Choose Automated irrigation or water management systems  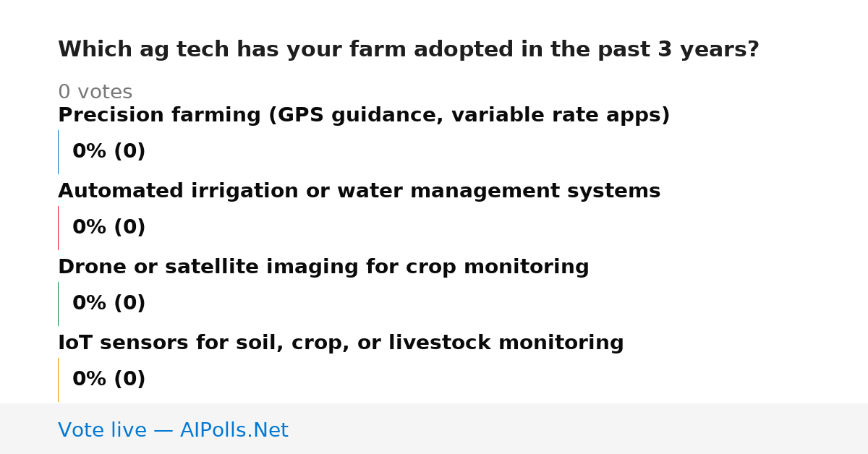coord(359,192)
